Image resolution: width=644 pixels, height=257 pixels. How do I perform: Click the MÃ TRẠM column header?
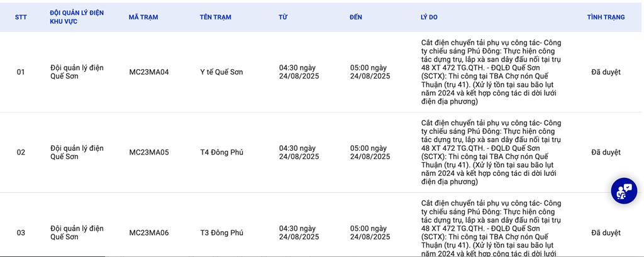pos(142,17)
